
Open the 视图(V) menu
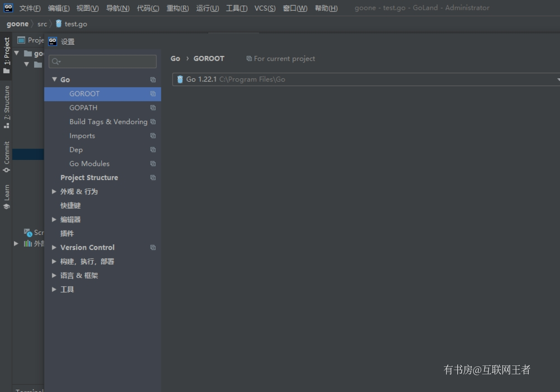click(88, 8)
